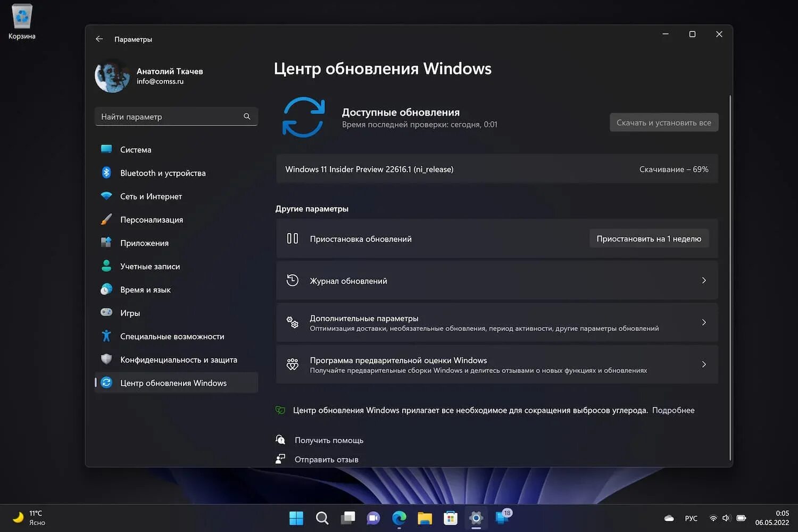Open Приложения settings category
Screen dimensions: 798x532
[x=176, y=243]
